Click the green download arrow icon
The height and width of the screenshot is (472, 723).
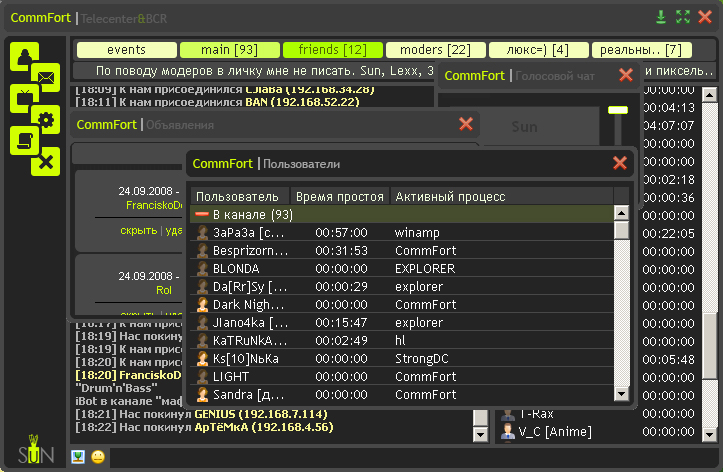661,17
